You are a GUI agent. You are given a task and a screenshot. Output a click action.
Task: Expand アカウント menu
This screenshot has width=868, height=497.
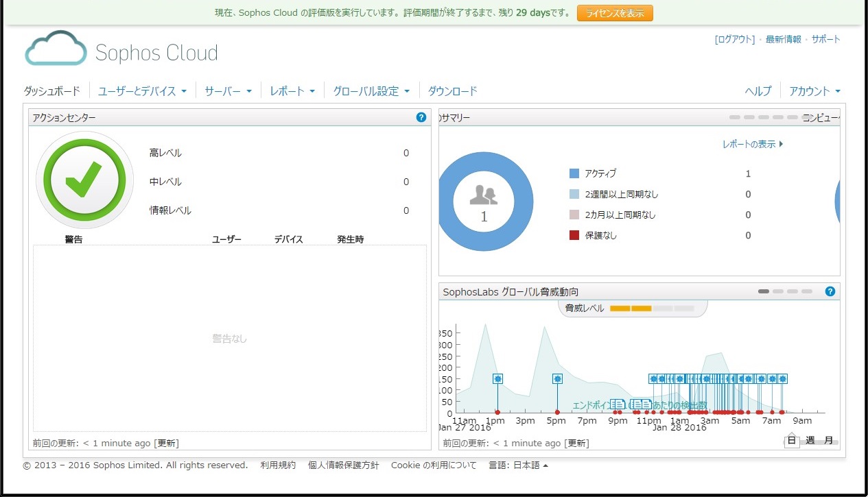[x=815, y=90]
